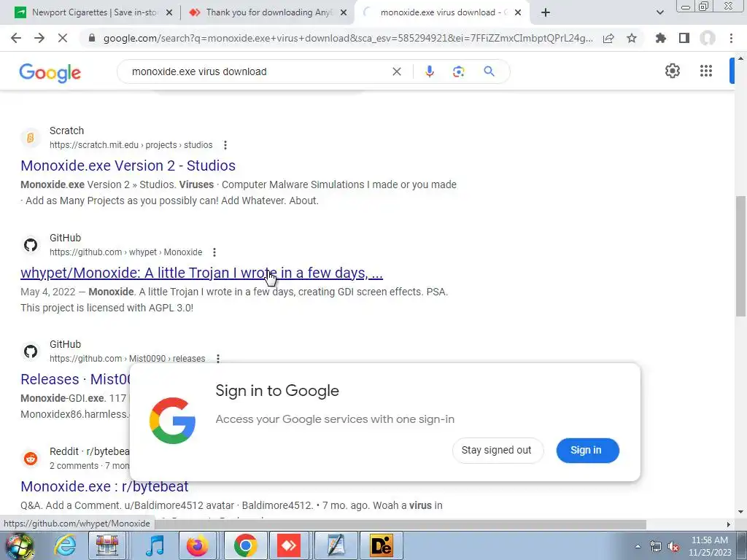The height and width of the screenshot is (560, 747).
Task: Click scroll right arrow on horizontal scrollbar
Action: tap(728, 524)
